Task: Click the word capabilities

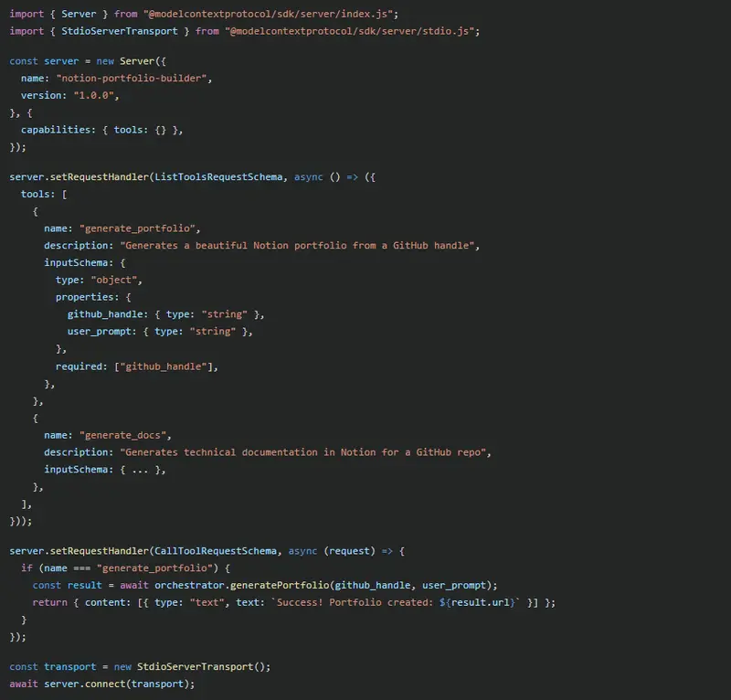Action: [x=56, y=130]
